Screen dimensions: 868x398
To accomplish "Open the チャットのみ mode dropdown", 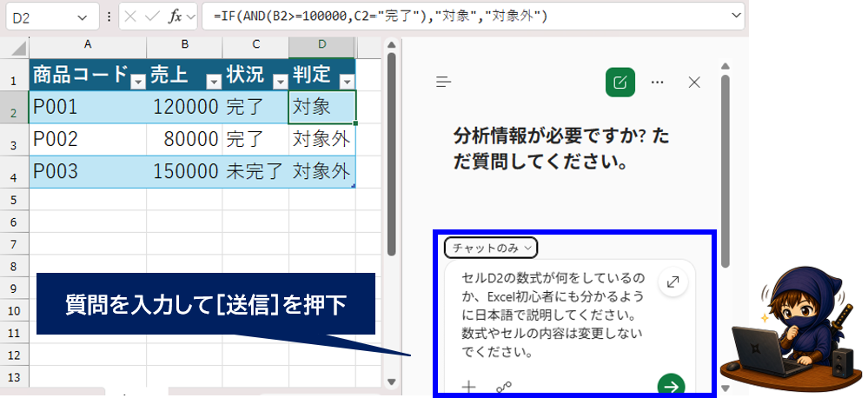I will [x=491, y=249].
